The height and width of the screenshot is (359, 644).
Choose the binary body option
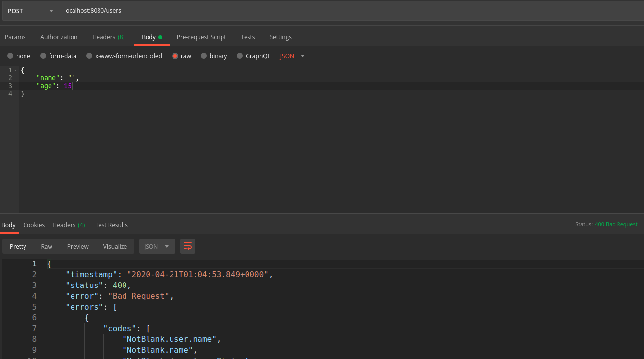pyautogui.click(x=214, y=56)
